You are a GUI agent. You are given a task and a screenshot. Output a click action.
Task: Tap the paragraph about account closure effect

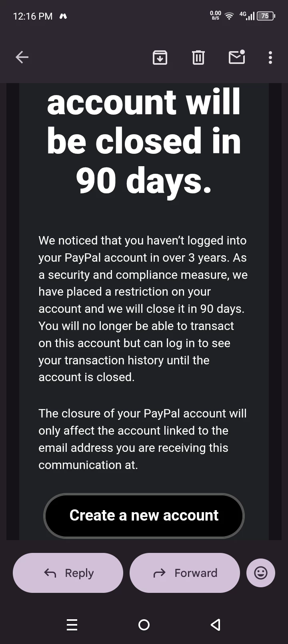tap(142, 439)
